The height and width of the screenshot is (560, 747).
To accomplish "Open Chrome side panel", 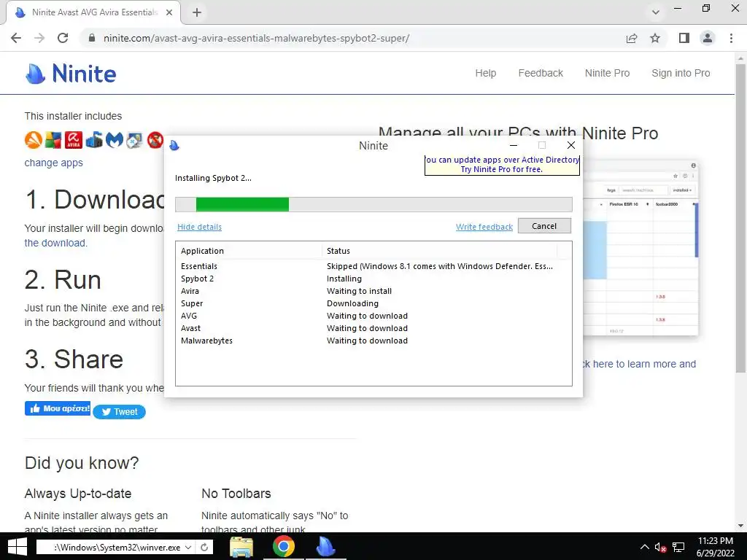I will [684, 38].
